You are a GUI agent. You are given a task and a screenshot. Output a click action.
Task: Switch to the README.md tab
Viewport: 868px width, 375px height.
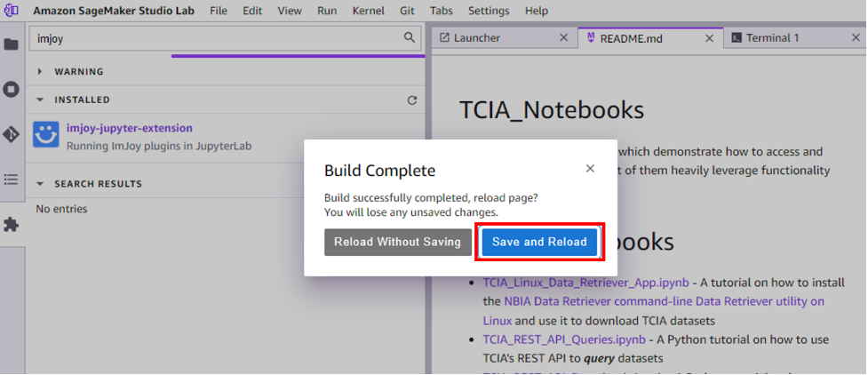tap(650, 37)
